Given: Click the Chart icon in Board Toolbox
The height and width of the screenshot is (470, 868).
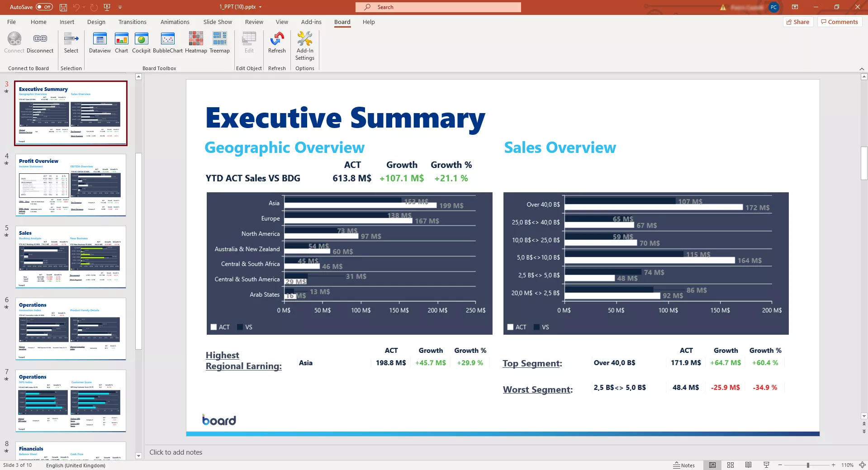Looking at the screenshot, I should coord(121,43).
